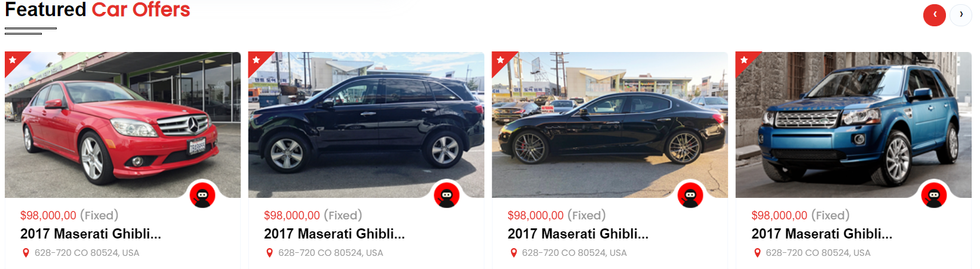The height and width of the screenshot is (269, 980).
Task: Click featured star badge on red Mercedes
Action: point(13,60)
